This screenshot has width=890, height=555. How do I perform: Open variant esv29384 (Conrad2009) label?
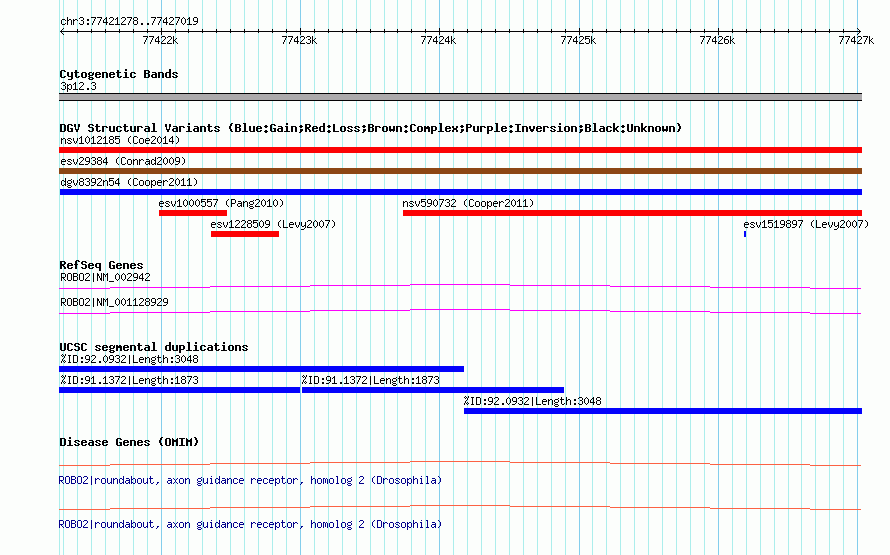[x=123, y=161]
